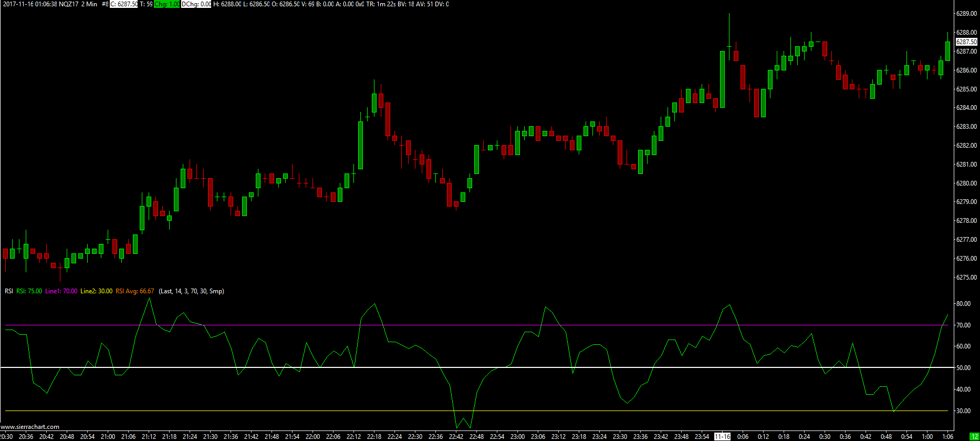The width and height of the screenshot is (980, 441).
Task: Select the chart number #8 label
Action: click(x=105, y=4)
